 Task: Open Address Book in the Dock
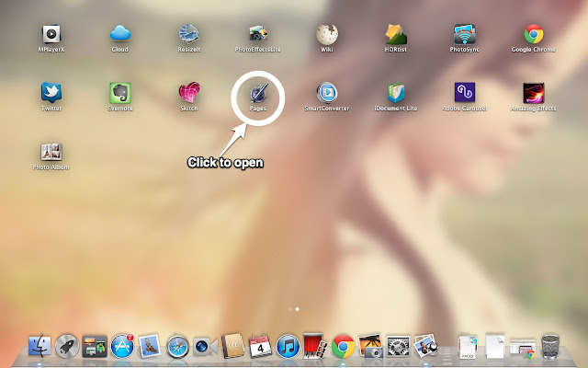coord(232,346)
